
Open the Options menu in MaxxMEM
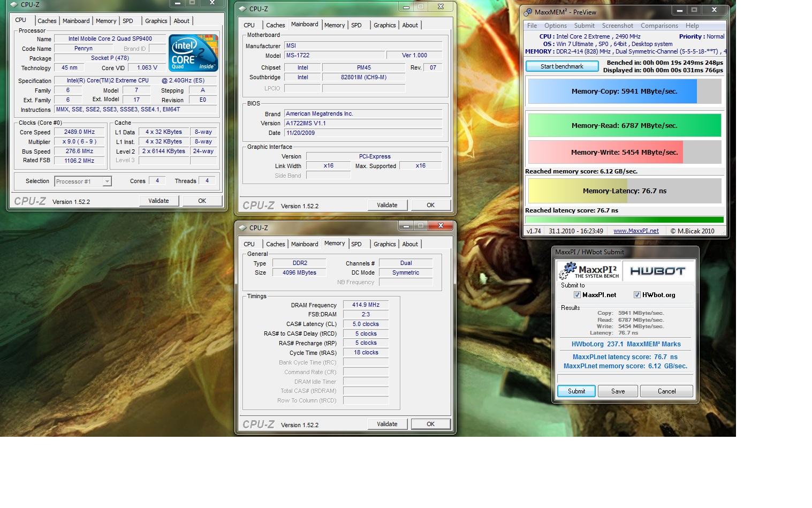point(556,26)
